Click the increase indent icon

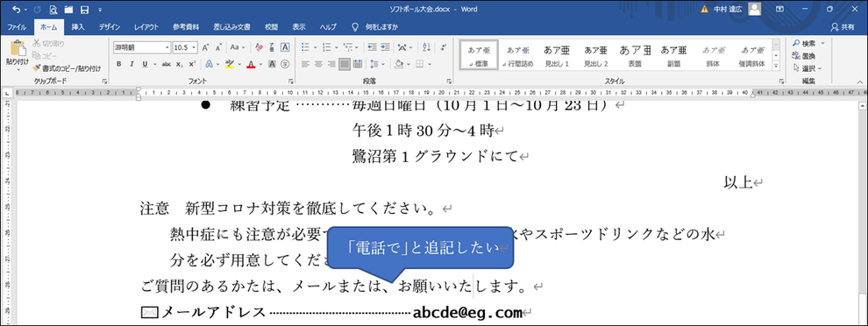click(x=385, y=47)
